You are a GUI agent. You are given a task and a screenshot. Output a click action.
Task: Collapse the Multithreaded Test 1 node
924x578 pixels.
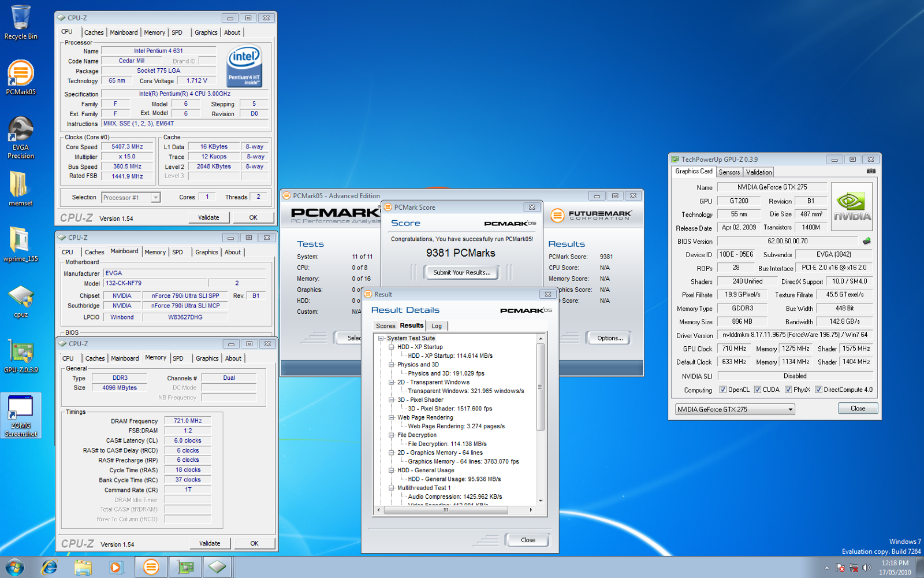click(392, 488)
